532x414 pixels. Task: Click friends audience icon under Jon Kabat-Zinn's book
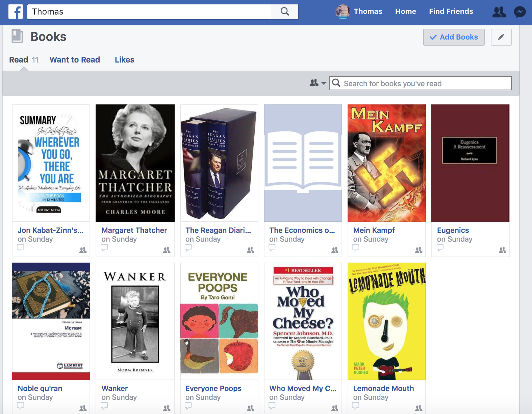point(83,250)
